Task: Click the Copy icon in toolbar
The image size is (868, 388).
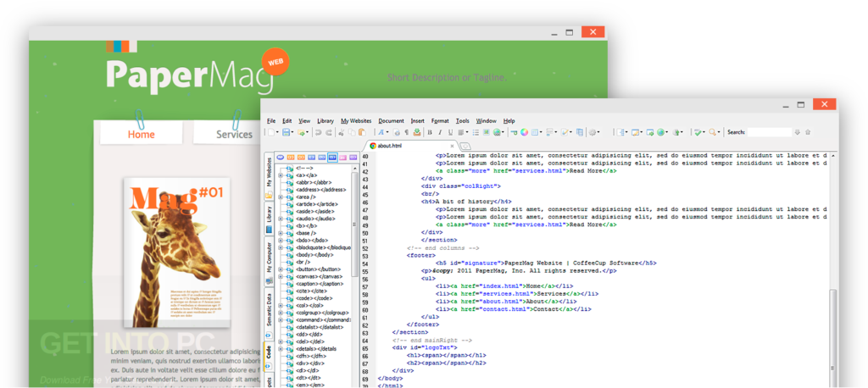Action: (x=352, y=132)
